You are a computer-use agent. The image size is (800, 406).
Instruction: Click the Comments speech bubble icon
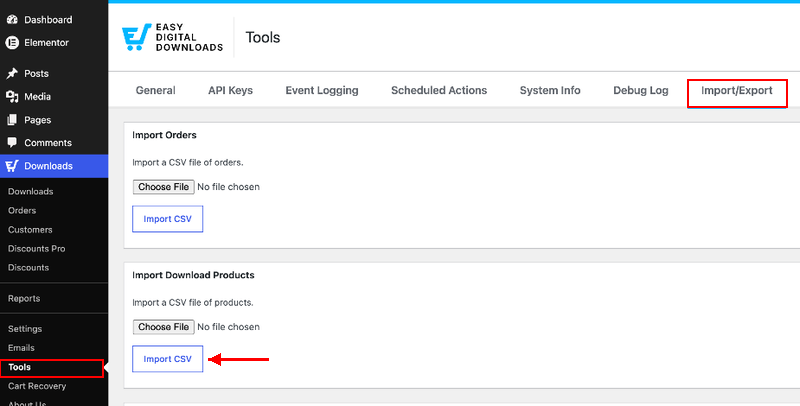point(12,143)
